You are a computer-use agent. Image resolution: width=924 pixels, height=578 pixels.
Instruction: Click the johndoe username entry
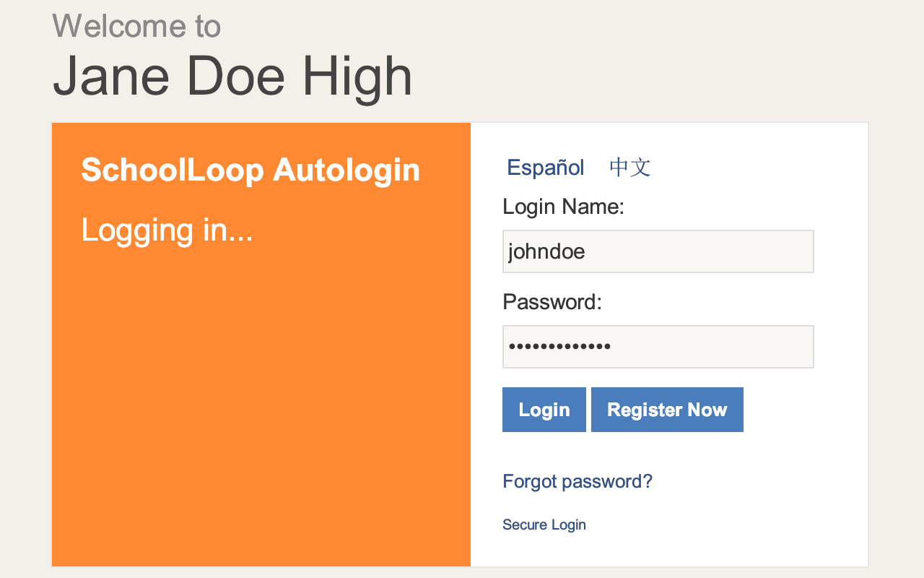click(658, 251)
